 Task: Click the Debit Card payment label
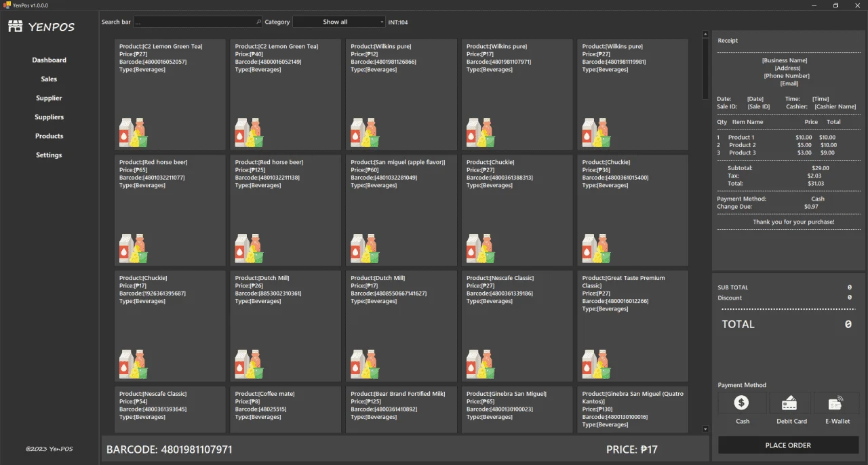[791, 422]
